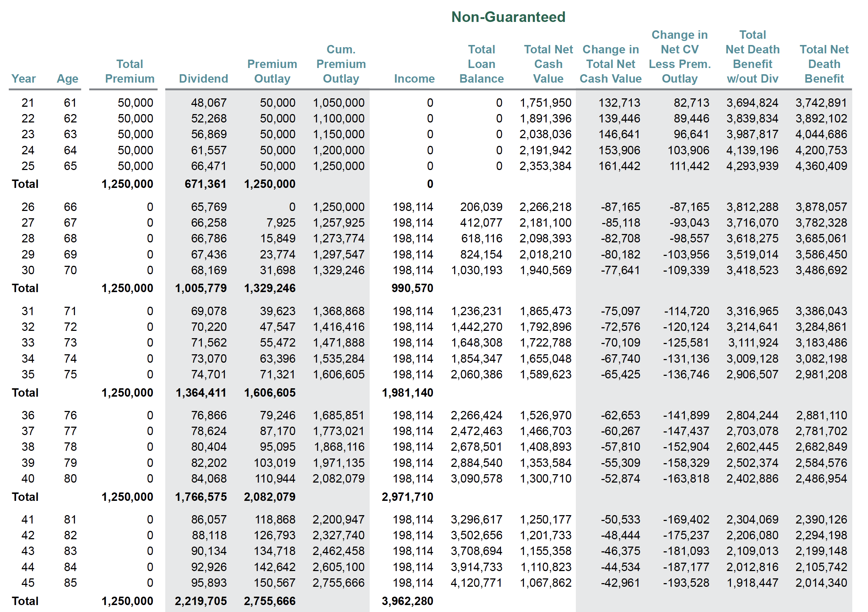
Task: Click the Income column header
Action: [414, 79]
